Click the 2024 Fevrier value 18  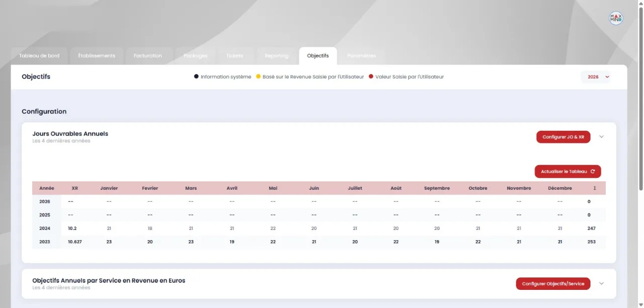point(150,228)
